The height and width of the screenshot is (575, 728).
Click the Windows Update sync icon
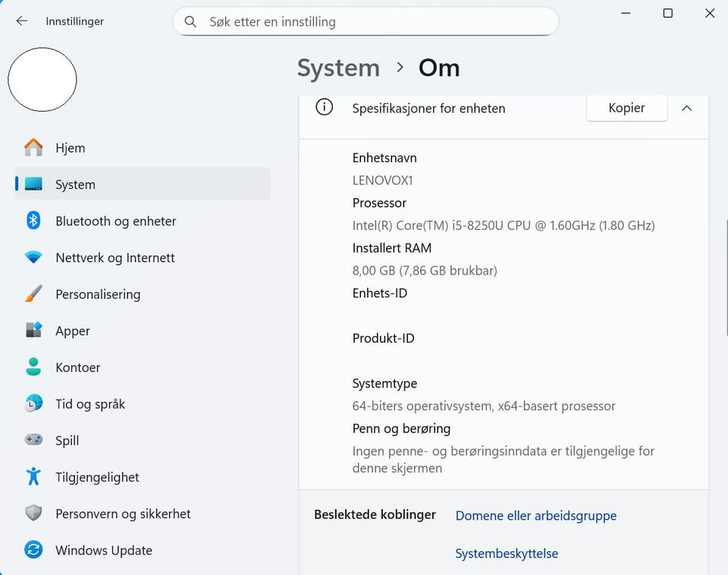tap(33, 550)
